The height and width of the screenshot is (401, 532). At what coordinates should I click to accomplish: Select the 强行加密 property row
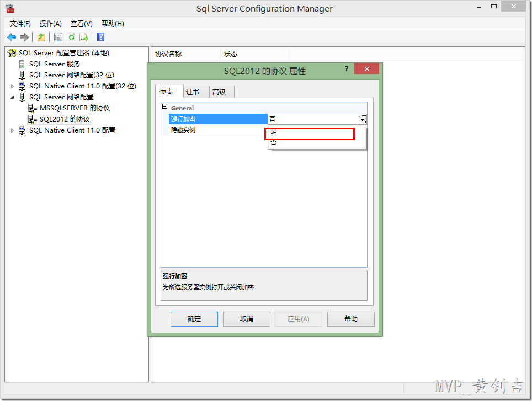(218, 119)
